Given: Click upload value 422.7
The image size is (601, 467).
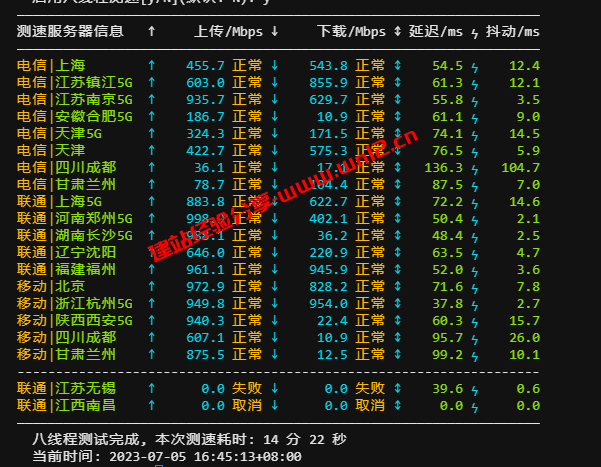Looking at the screenshot, I should click(x=205, y=151).
